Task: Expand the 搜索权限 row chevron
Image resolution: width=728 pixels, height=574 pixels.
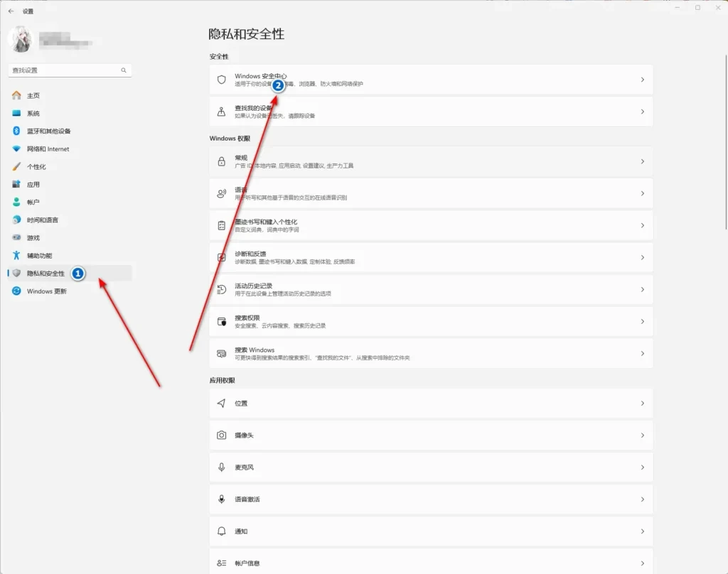Action: [643, 322]
